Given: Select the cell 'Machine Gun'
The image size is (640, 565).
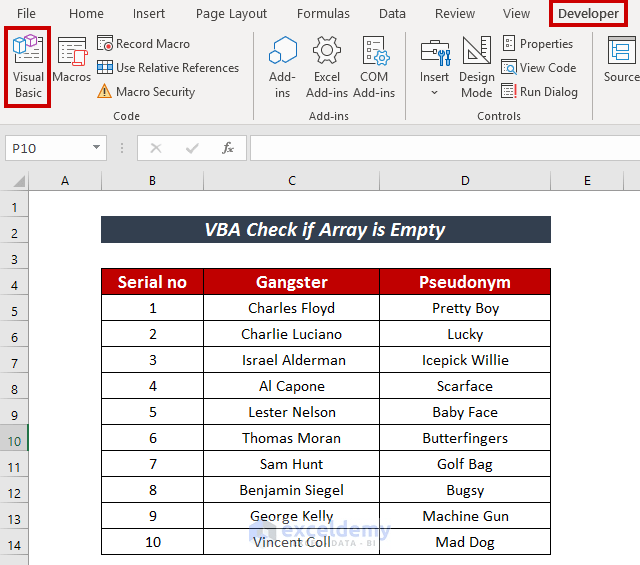Looking at the screenshot, I should 465,516.
